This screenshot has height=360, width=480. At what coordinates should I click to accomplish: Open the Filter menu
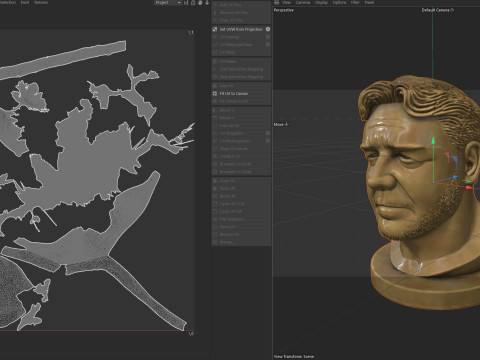pyautogui.click(x=355, y=2)
